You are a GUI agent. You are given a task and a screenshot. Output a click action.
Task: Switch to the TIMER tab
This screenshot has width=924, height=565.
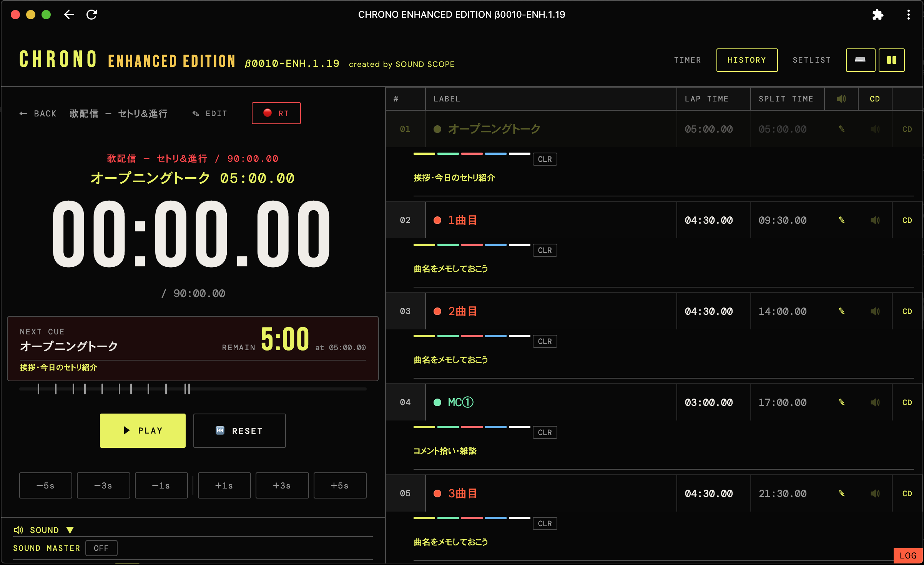pos(688,60)
